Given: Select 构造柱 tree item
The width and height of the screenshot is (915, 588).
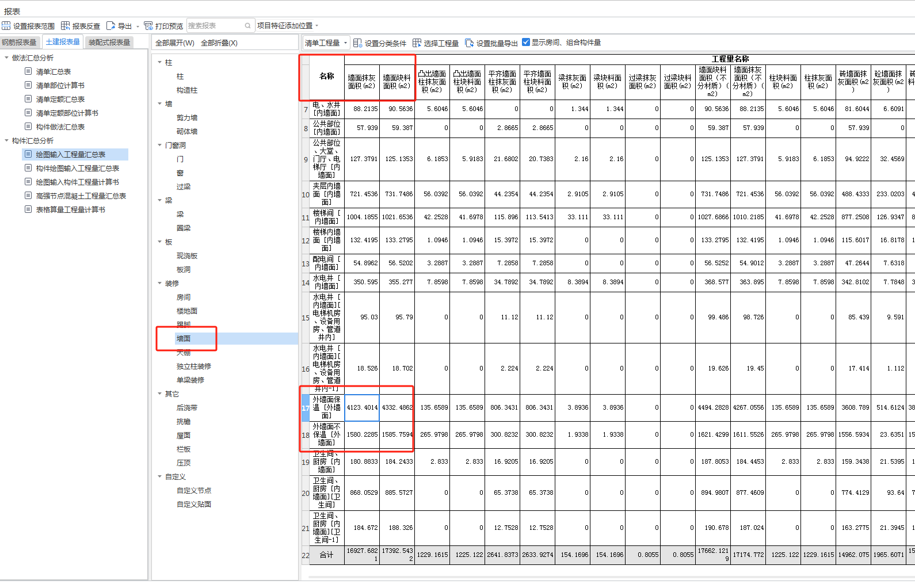Looking at the screenshot, I should [x=187, y=90].
